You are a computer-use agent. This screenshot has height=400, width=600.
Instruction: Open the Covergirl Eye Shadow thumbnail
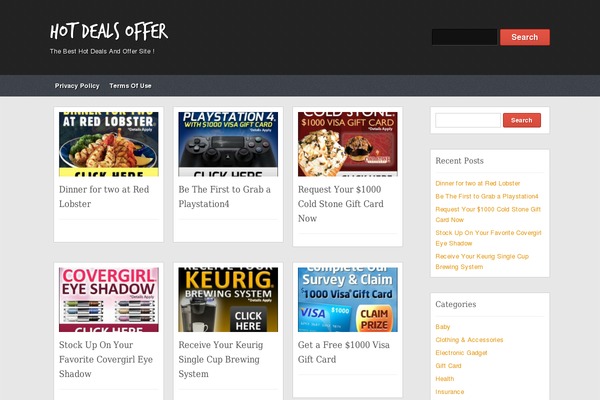click(109, 299)
